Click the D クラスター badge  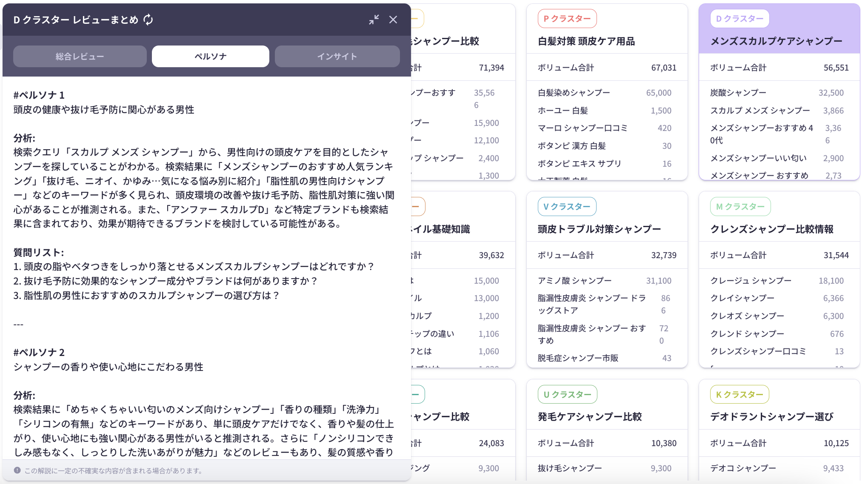click(x=740, y=19)
